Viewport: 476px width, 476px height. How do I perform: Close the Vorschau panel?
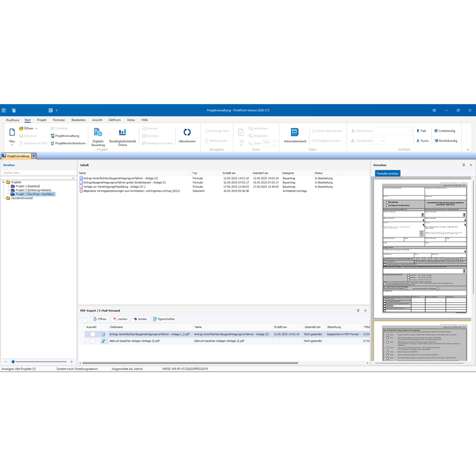point(471,165)
